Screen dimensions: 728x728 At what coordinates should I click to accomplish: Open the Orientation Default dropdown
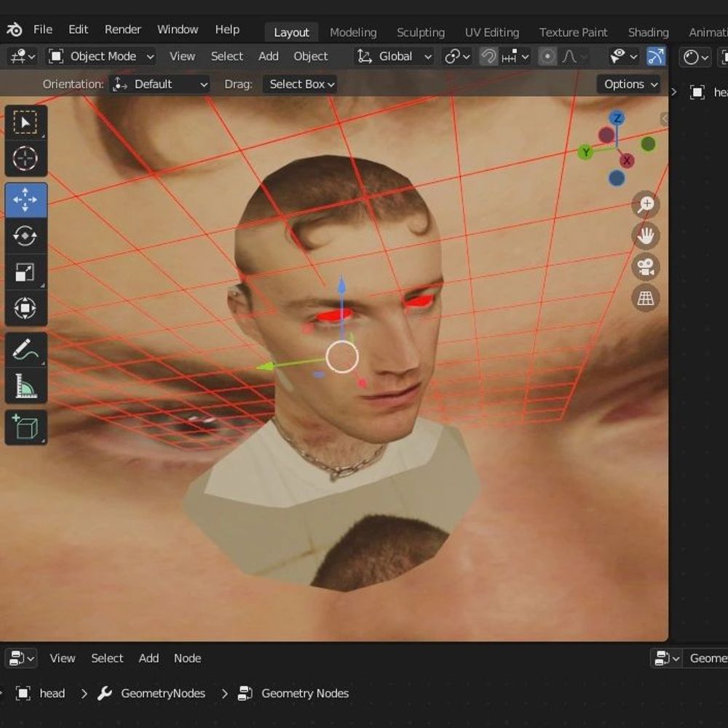pyautogui.click(x=159, y=84)
